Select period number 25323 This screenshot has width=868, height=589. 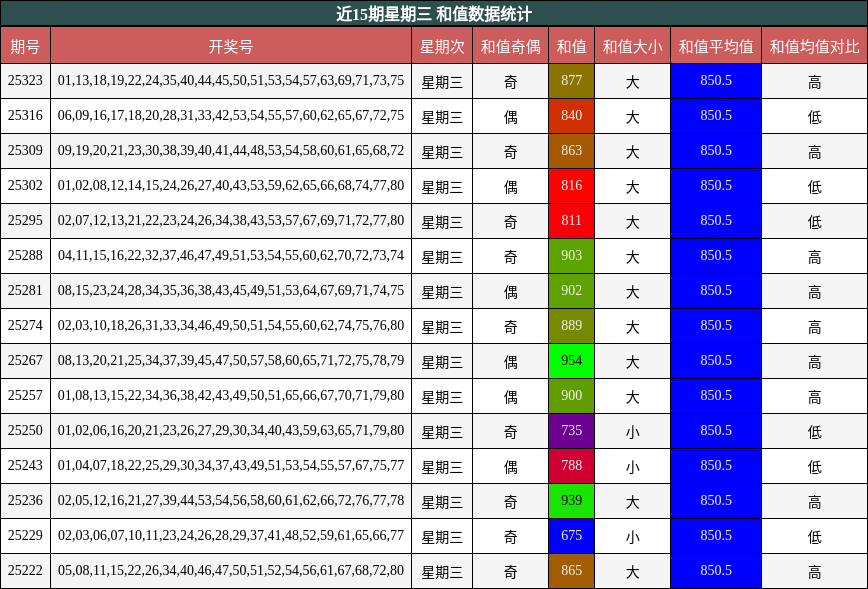tap(28, 80)
